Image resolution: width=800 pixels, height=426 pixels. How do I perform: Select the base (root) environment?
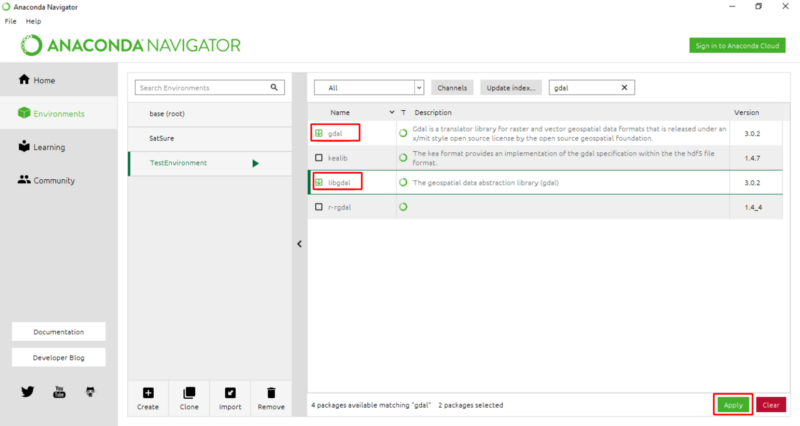tap(210, 114)
